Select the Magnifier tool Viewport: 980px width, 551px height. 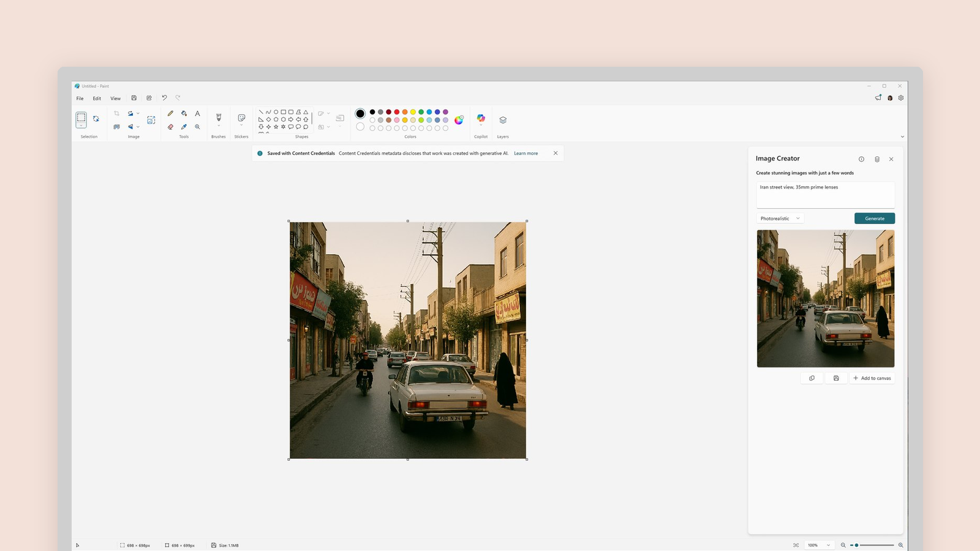pos(197,127)
